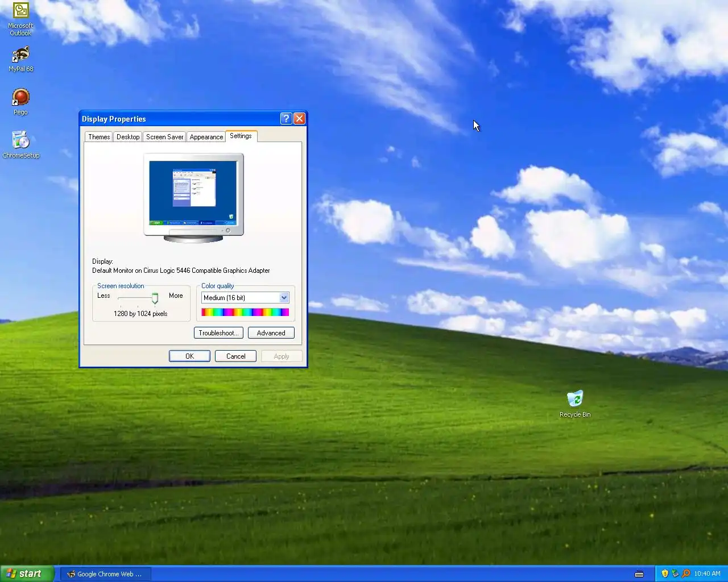This screenshot has width=728, height=582.
Task: Switch to the Screen Saver tab
Action: [x=164, y=137]
